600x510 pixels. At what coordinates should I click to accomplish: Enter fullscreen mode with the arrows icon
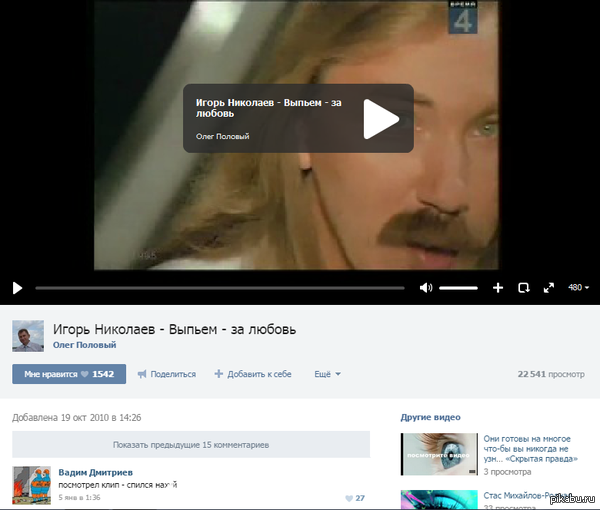548,288
